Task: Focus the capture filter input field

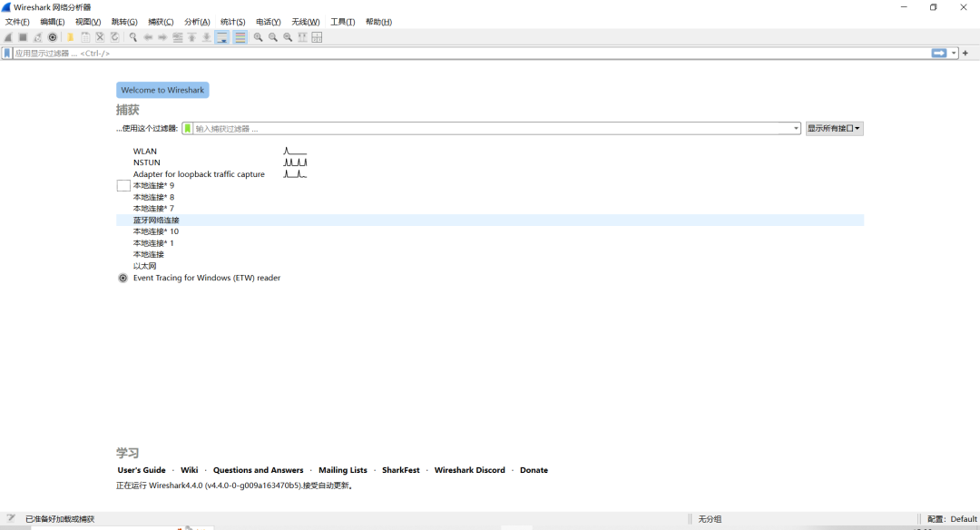Action: click(493, 128)
